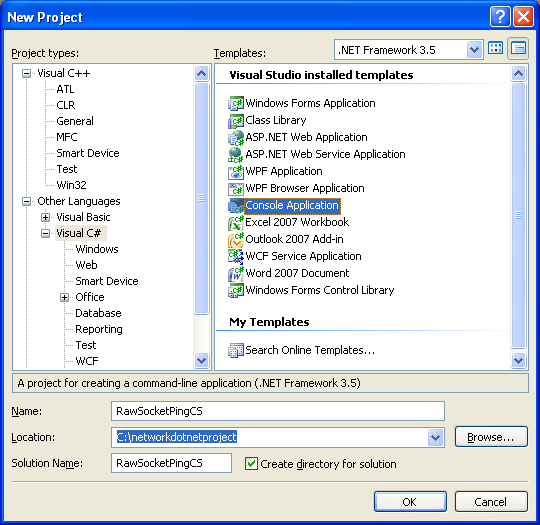The width and height of the screenshot is (540, 525).
Task: Select Smart Device under Visual C#
Action: click(x=107, y=281)
